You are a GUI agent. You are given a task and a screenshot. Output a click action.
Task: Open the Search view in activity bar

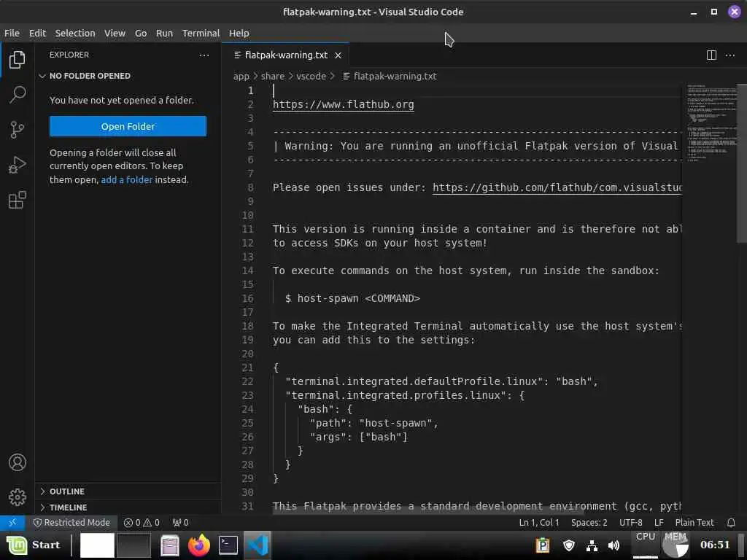(18, 94)
